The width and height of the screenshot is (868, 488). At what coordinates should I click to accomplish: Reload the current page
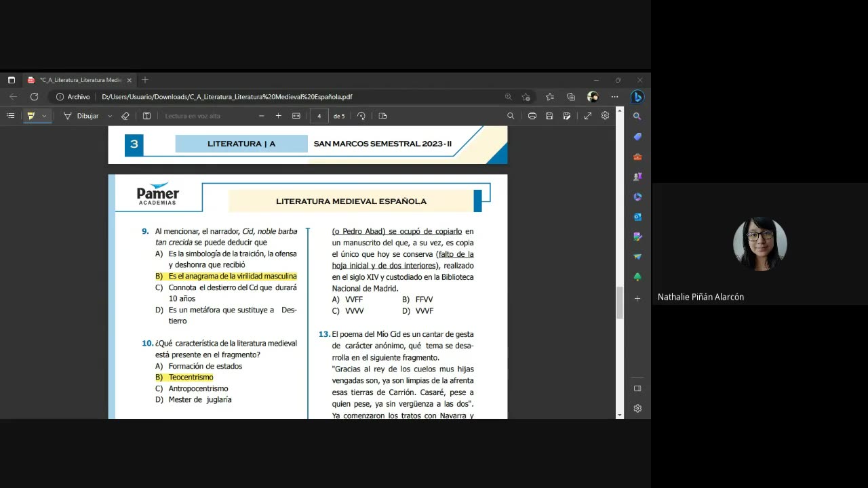tap(34, 97)
